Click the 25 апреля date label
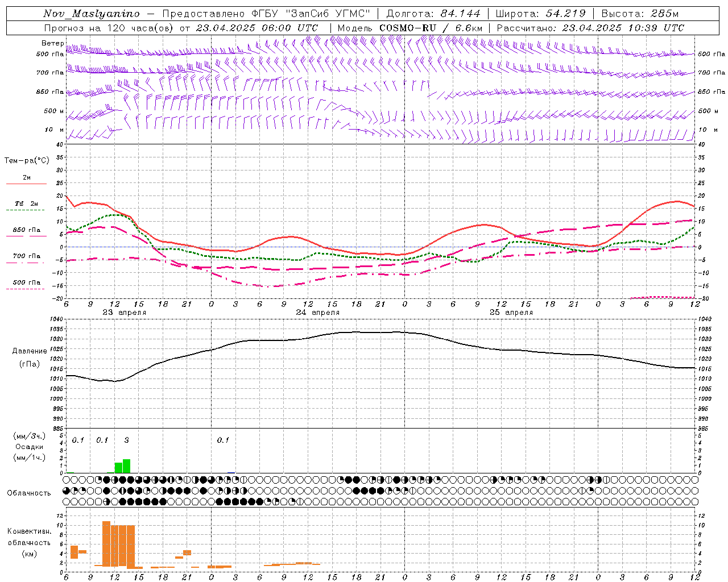Image resolution: width=728 pixels, height=582 pixels. coord(511,312)
